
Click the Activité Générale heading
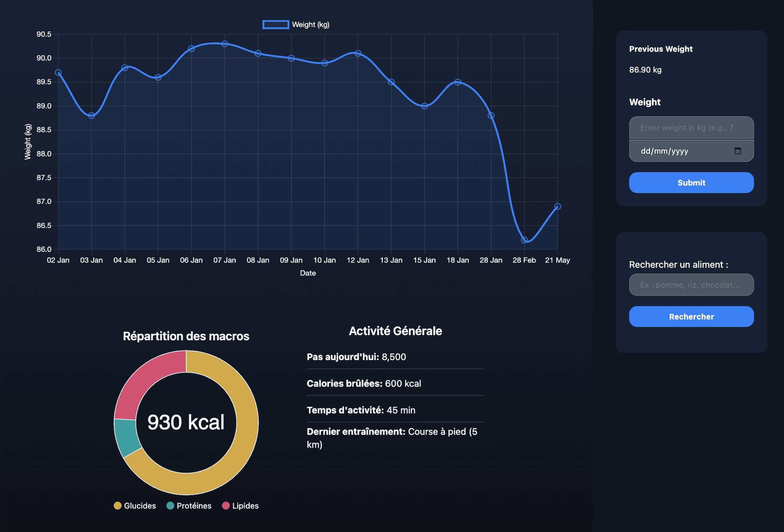(395, 331)
